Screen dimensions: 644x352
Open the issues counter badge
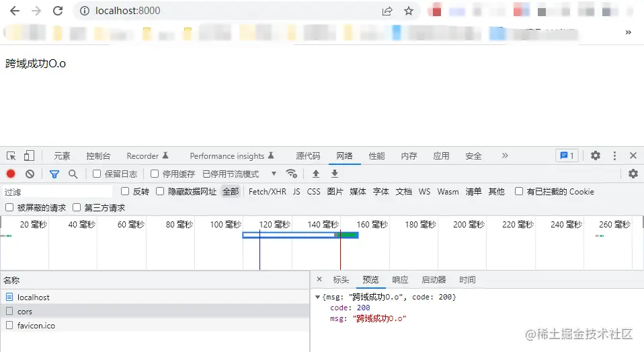[x=567, y=155]
